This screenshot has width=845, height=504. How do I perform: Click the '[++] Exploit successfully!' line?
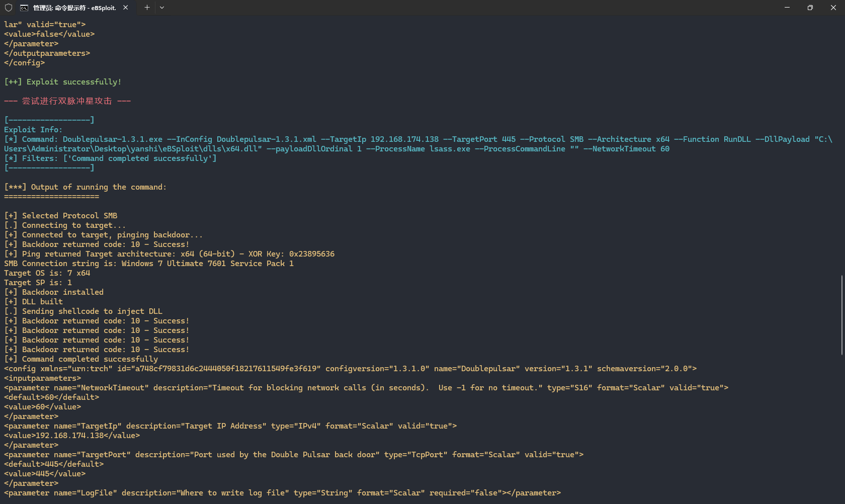tap(63, 82)
